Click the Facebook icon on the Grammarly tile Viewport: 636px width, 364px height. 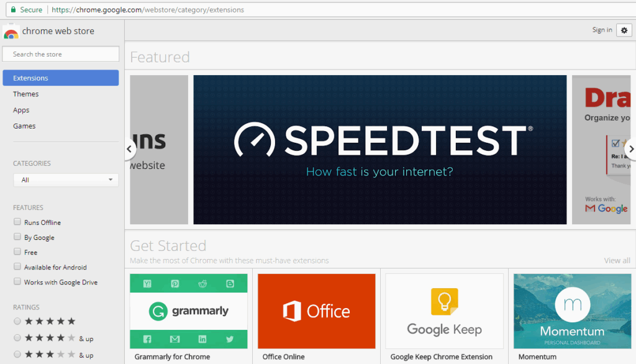coord(147,339)
